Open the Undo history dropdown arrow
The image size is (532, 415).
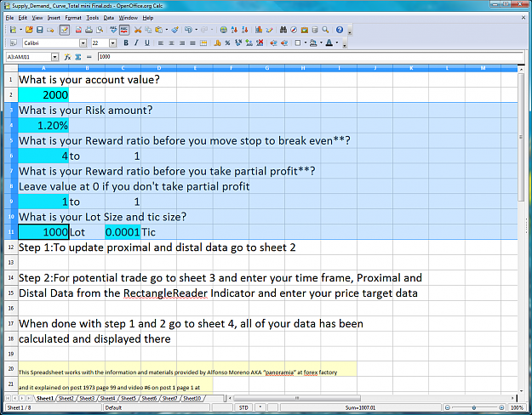(196, 30)
